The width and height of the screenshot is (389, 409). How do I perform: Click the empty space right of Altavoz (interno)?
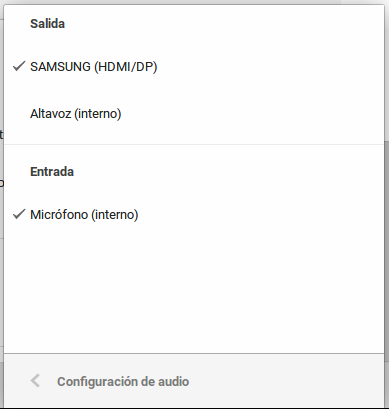[x=252, y=114]
